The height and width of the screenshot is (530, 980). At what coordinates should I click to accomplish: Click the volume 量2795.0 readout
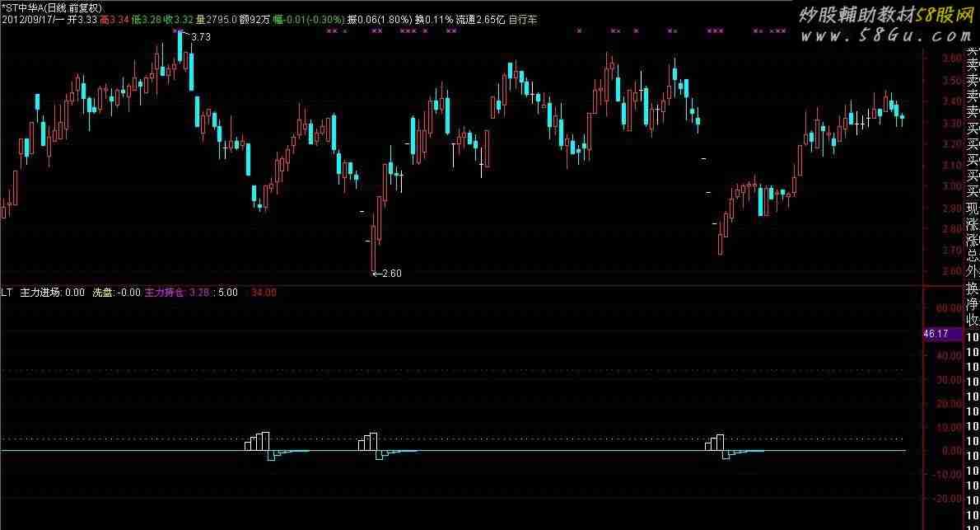point(217,20)
